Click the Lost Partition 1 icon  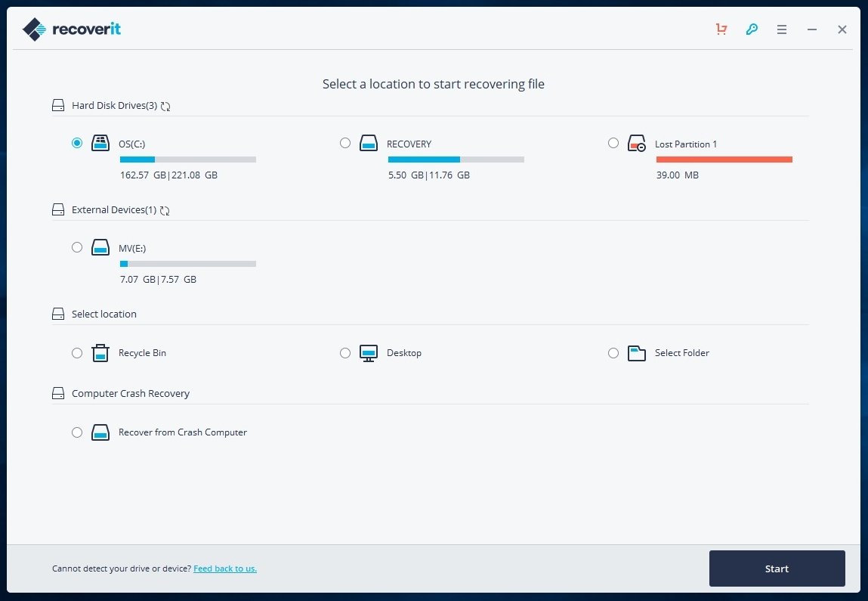637,143
